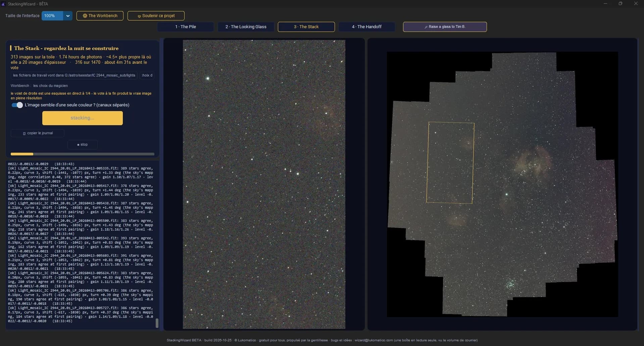
Task: Click 'The Stack - regardez la nuit se construire' heading
Action: click(x=66, y=48)
